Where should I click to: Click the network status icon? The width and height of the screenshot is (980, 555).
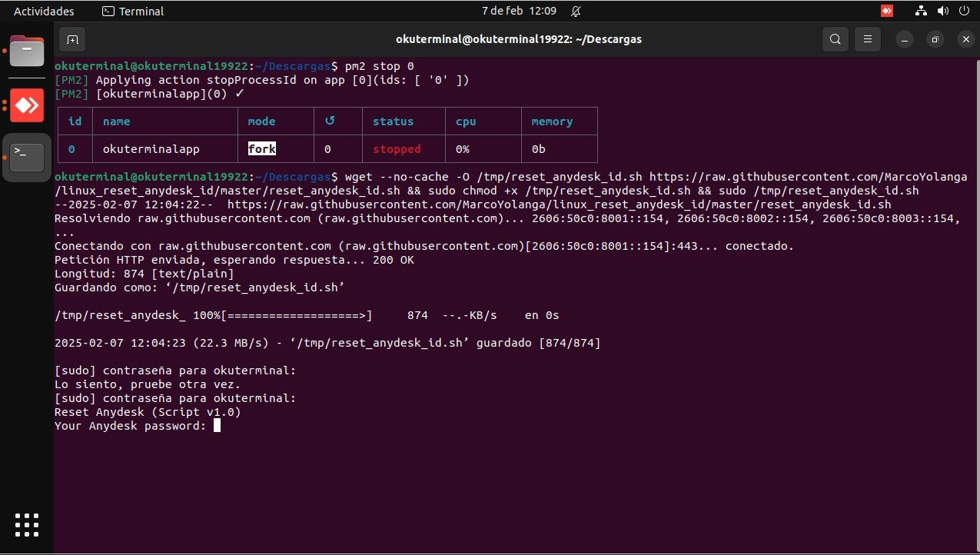tap(922, 12)
